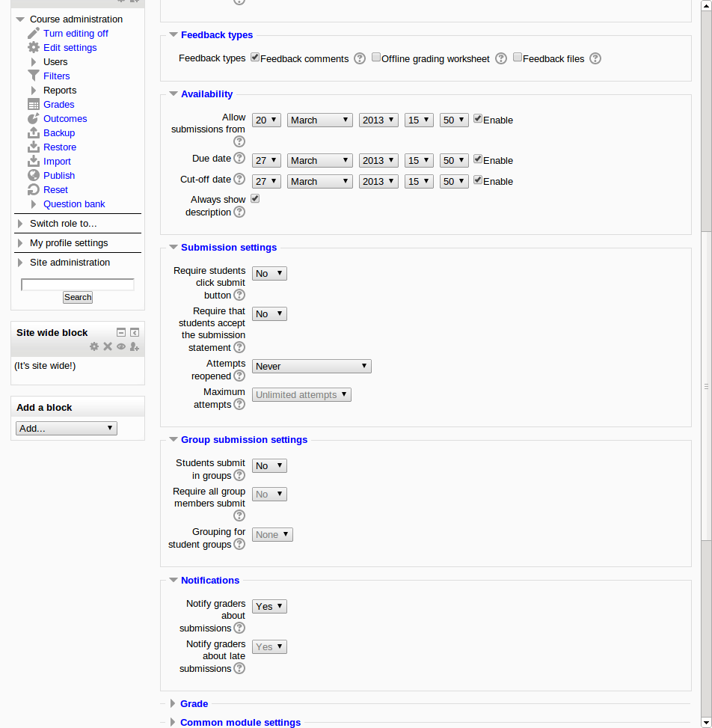
Task: Click the Publish globe icon
Action: pos(34,176)
